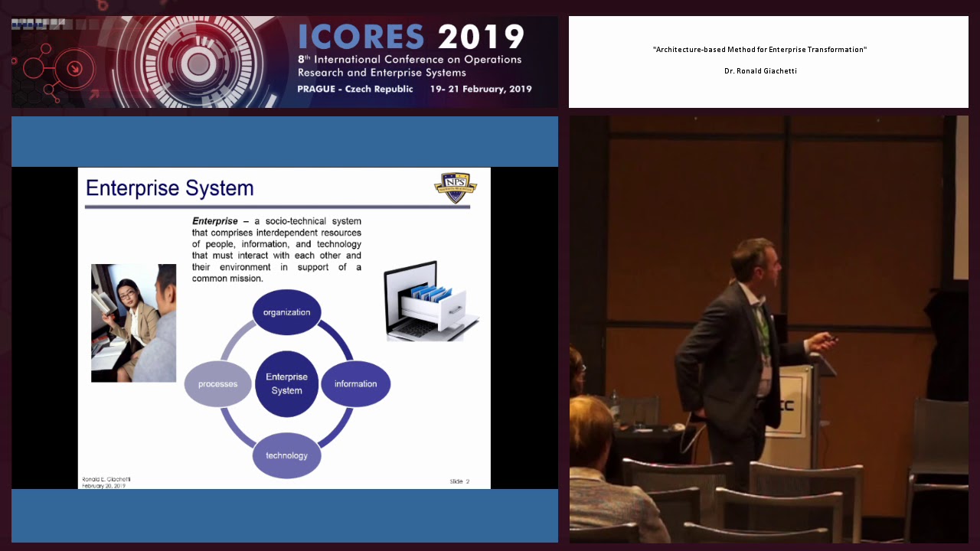This screenshot has height=551, width=980.
Task: Select the 'organization' oval in the diagram
Action: (x=286, y=312)
